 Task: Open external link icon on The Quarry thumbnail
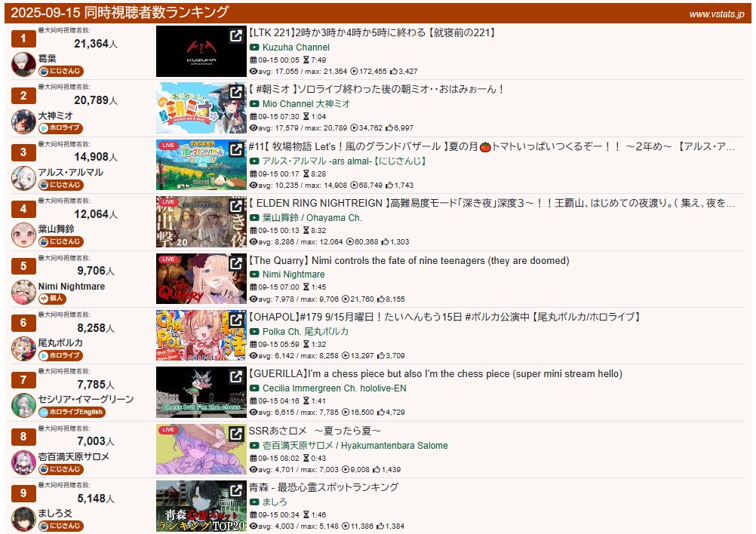[236, 263]
